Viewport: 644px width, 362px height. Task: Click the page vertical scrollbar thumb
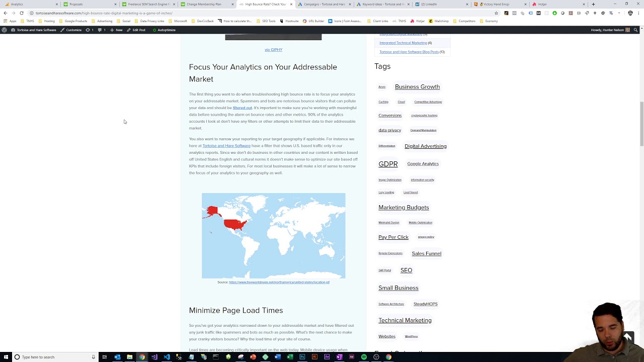click(x=641, y=124)
